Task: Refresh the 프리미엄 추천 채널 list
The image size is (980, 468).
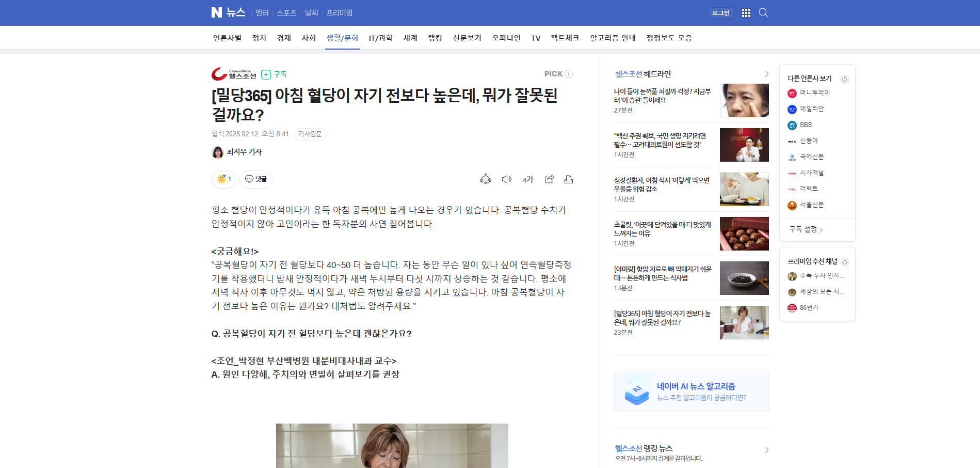Action: coord(844,262)
